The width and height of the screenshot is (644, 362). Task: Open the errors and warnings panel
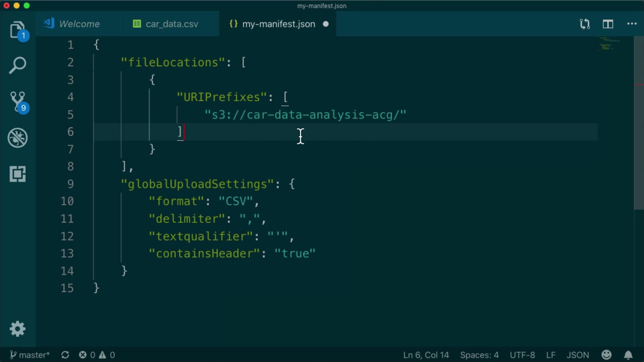[97, 355]
